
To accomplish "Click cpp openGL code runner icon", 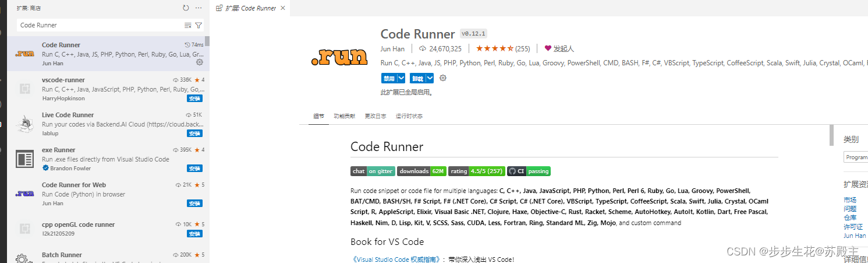I will [x=24, y=229].
